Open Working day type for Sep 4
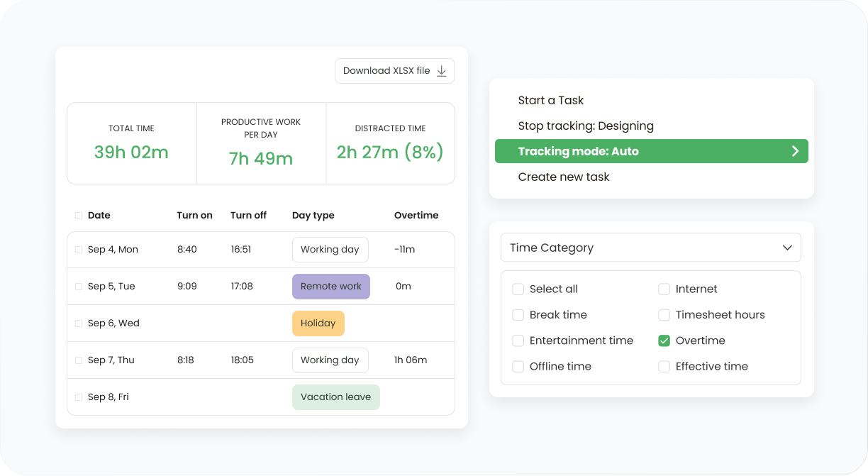Image resolution: width=868 pixels, height=476 pixels. pyautogui.click(x=330, y=250)
